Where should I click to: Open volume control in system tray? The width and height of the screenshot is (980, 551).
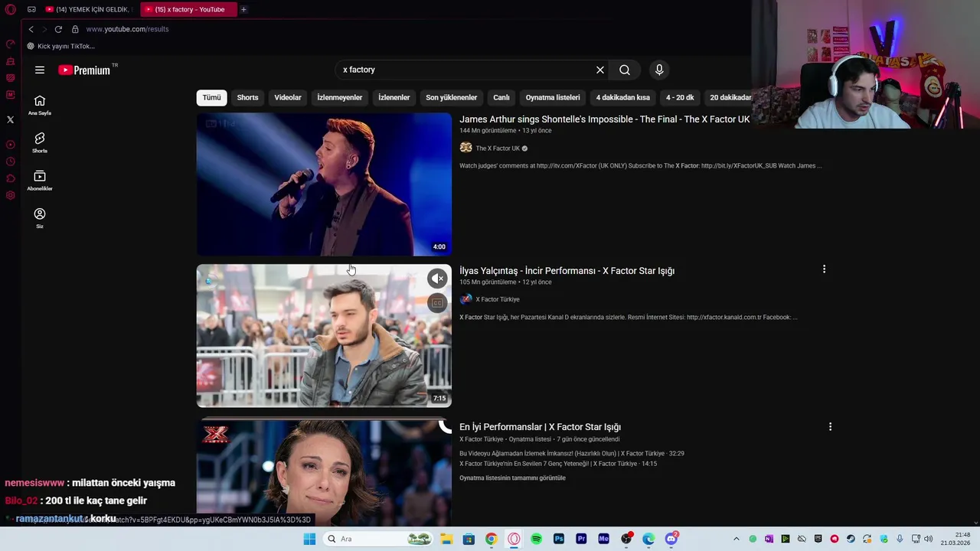(x=929, y=539)
